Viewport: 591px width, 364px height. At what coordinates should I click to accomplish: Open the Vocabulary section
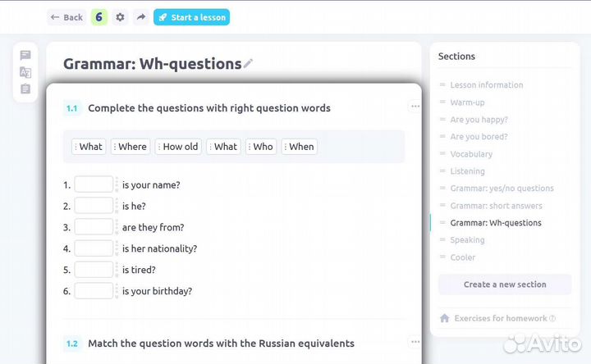(471, 154)
